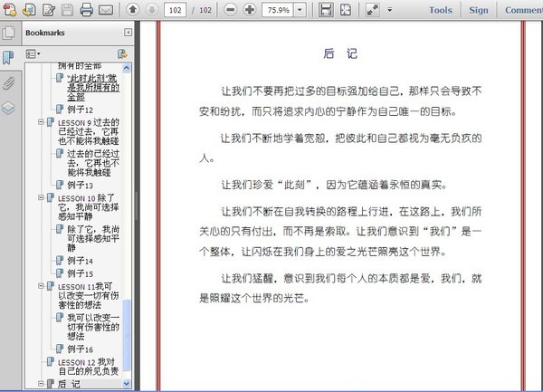Select the Bookmarks navigation panel icon

[8, 57]
